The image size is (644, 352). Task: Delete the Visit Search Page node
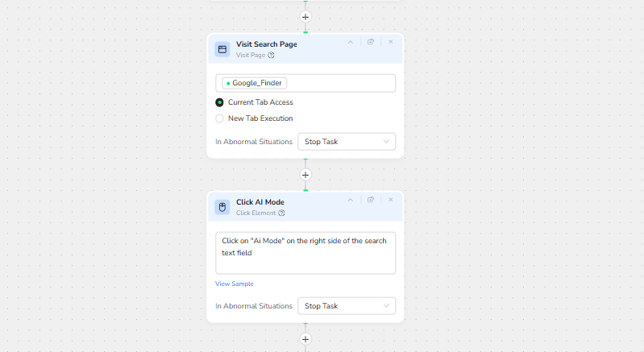[x=391, y=42]
